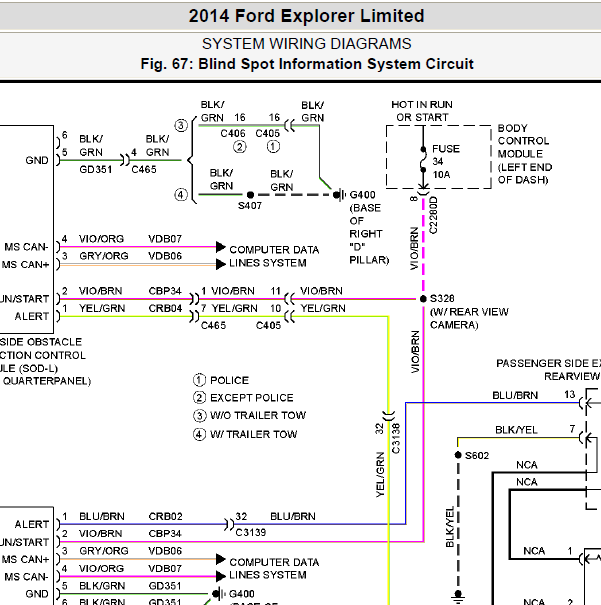Select the 'FUSE 34 10A' label
The width and height of the screenshot is (601, 605).
(446, 162)
